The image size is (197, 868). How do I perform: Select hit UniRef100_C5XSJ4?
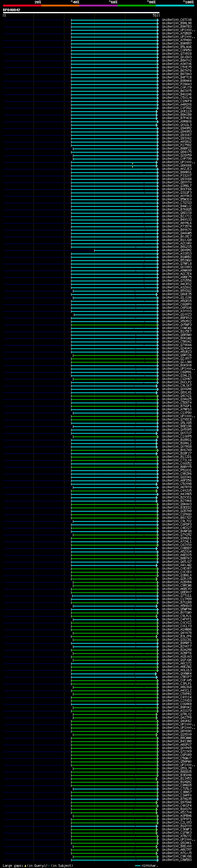click(176, 98)
